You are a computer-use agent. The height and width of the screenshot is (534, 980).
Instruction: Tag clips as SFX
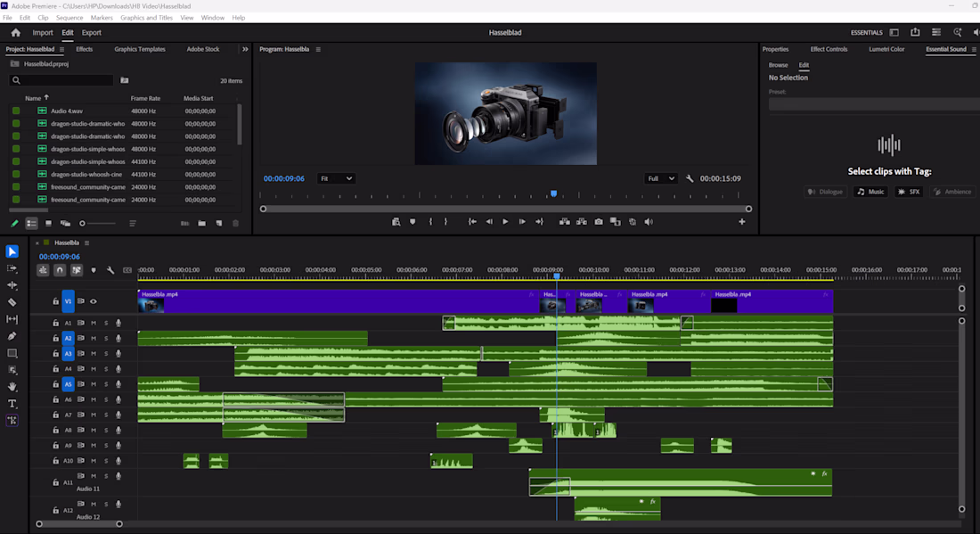(x=909, y=192)
